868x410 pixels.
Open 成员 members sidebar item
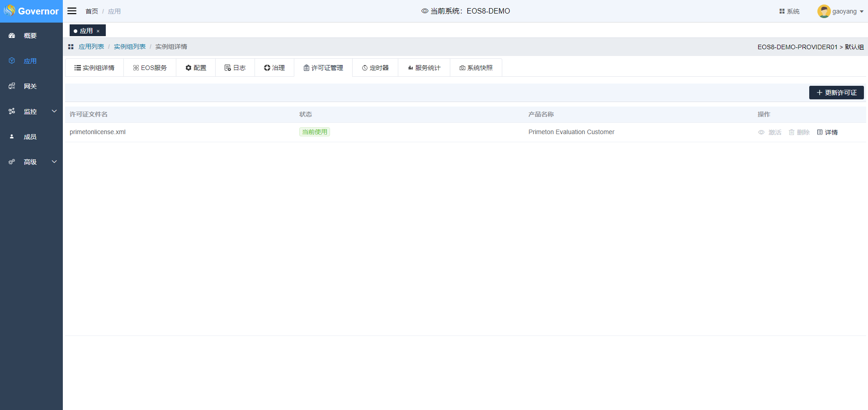30,137
